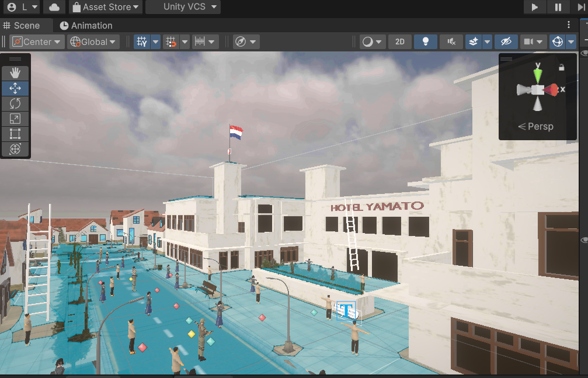Open the scene camera settings
588x378 pixels.
[x=528, y=41]
